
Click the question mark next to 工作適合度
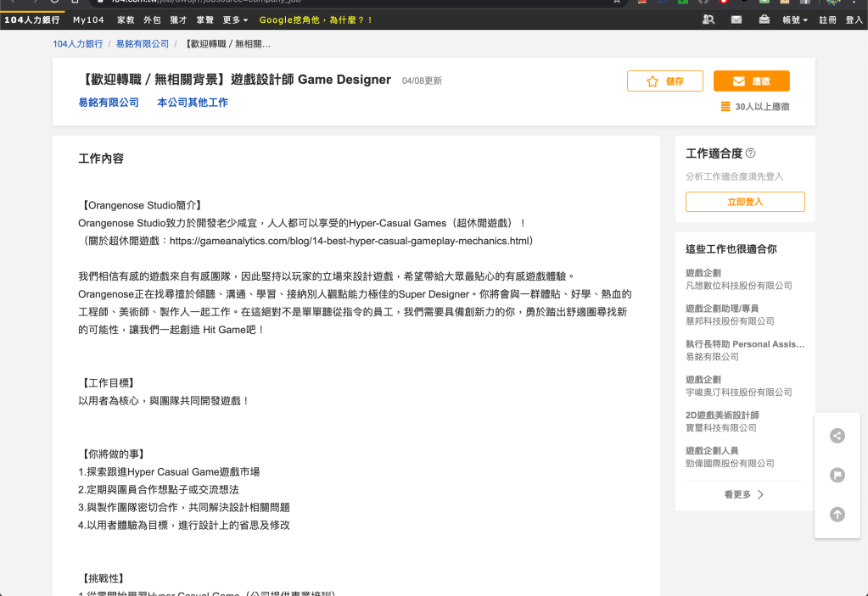point(750,153)
